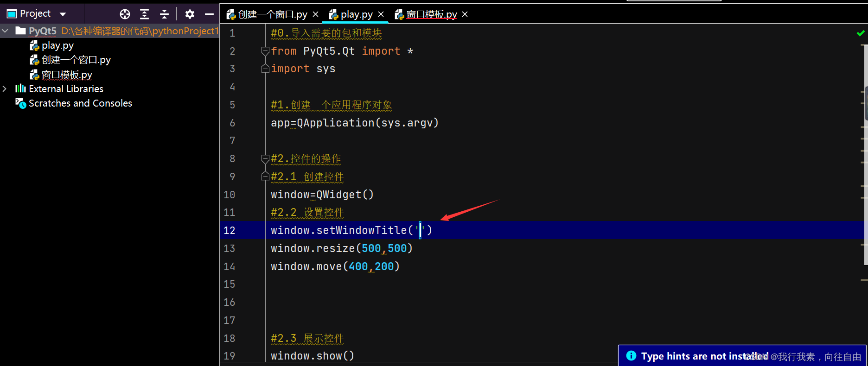Click the Collapse All icon in Project toolbar
868x366 pixels.
click(164, 14)
